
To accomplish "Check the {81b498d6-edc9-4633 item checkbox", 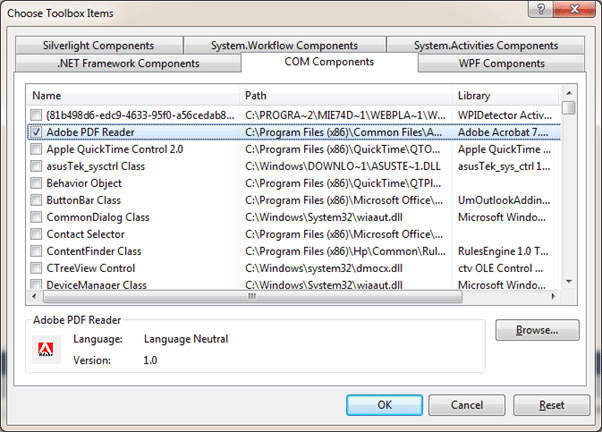I will point(36,115).
